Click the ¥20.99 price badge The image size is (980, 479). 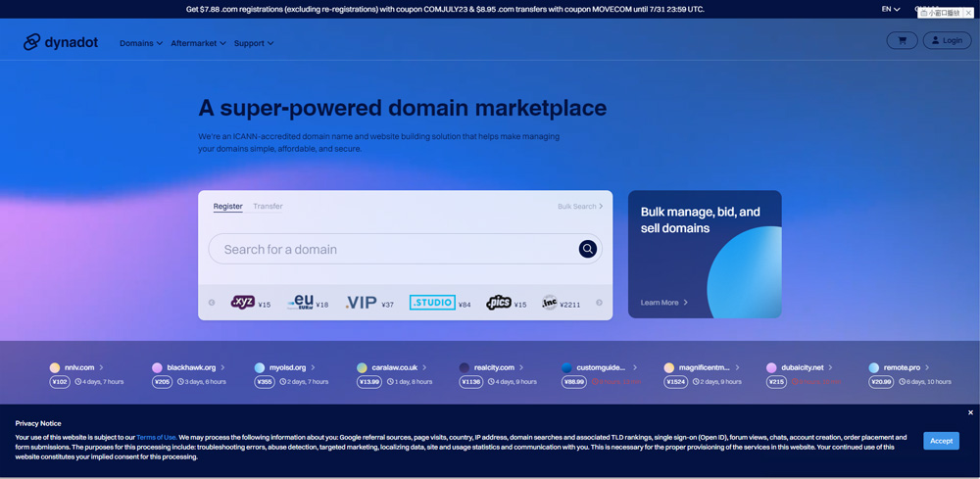pyautogui.click(x=881, y=382)
